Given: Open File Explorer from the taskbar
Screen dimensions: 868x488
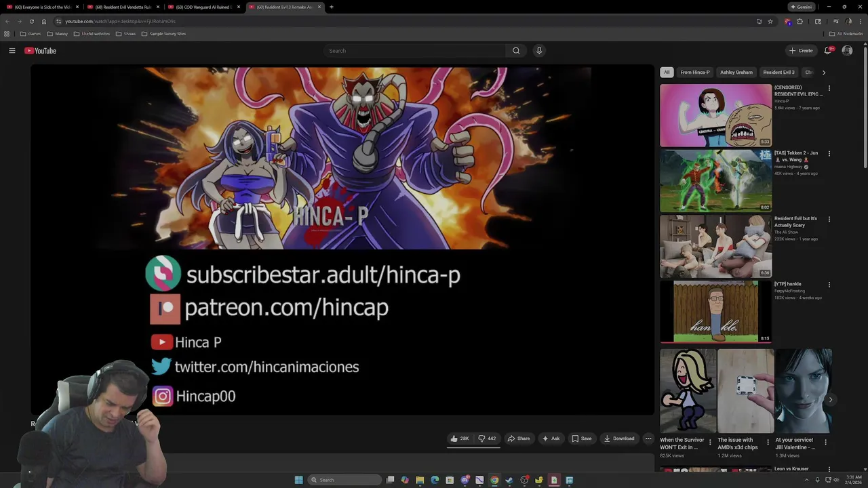Looking at the screenshot, I should point(420,480).
